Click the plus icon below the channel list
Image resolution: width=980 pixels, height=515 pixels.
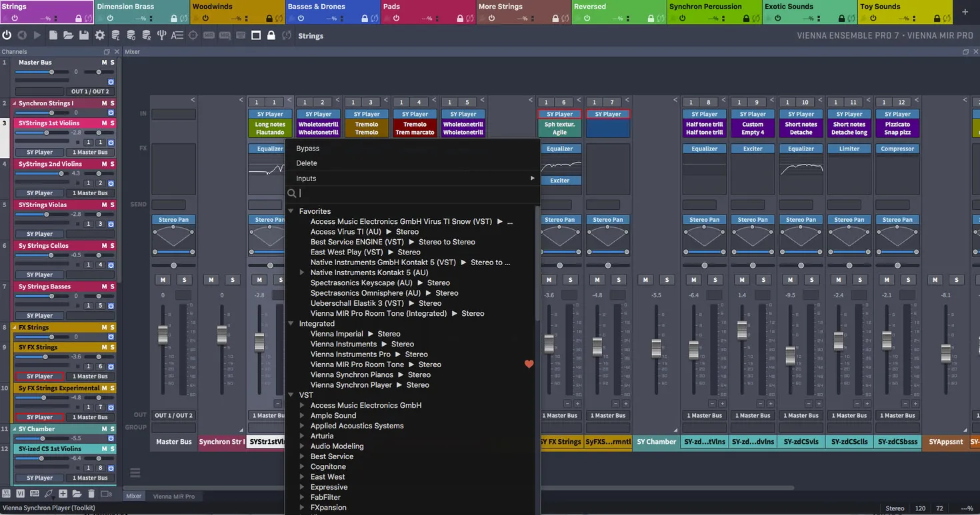[63, 494]
